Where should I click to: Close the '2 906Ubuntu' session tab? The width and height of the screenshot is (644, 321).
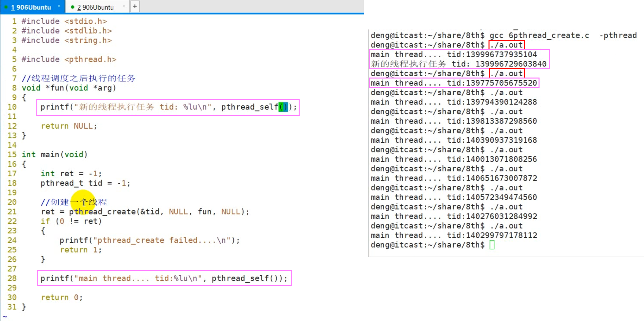[x=124, y=6]
